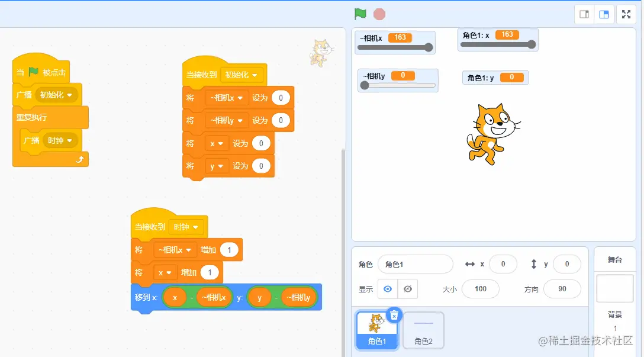Click the 角色1: y variable monitor

click(496, 77)
